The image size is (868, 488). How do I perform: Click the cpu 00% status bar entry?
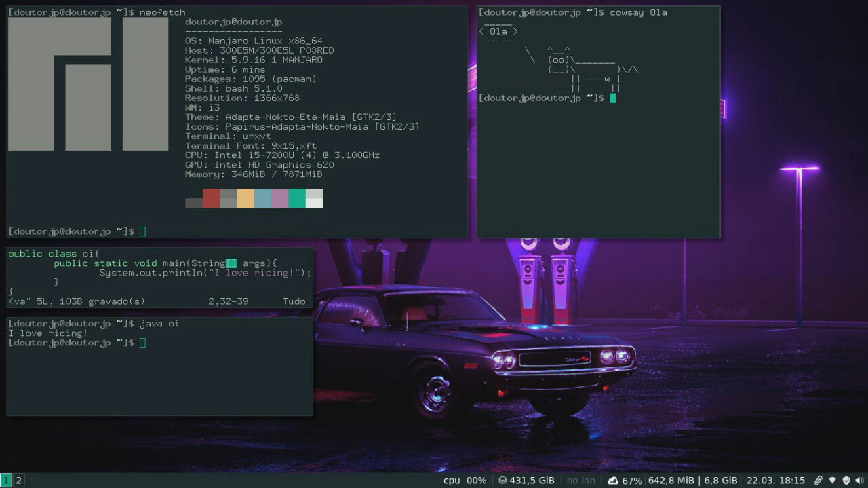tap(465, 481)
